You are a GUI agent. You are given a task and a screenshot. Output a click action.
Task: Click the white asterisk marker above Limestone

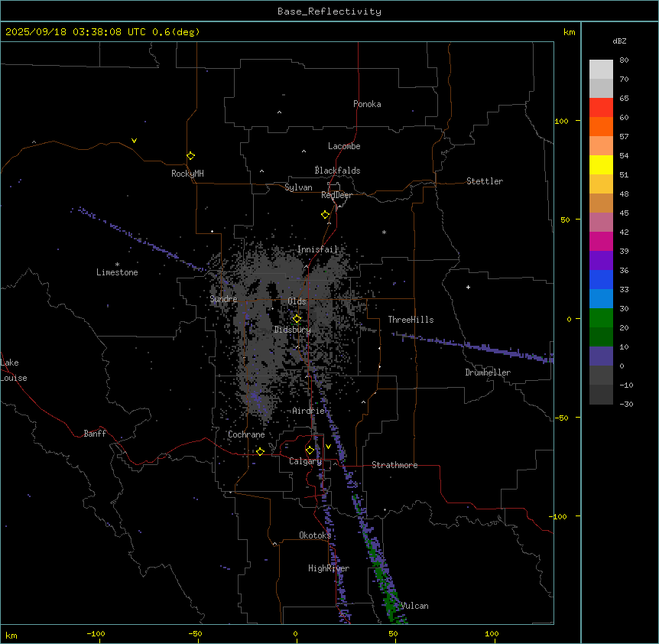[x=117, y=264]
